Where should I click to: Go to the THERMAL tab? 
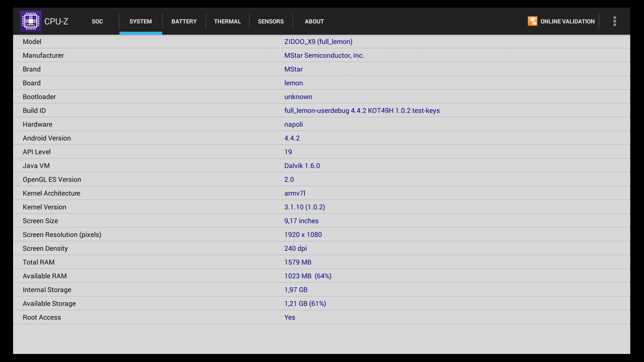tap(227, 21)
